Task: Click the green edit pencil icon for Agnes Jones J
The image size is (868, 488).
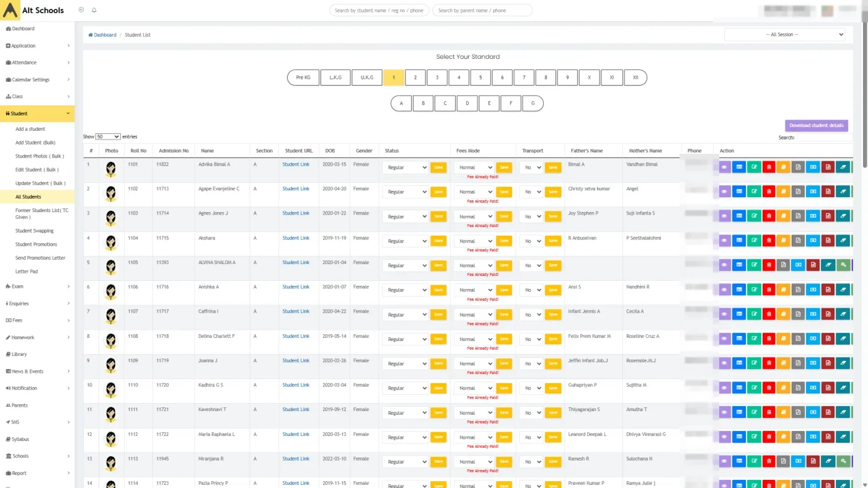Action: coord(754,216)
